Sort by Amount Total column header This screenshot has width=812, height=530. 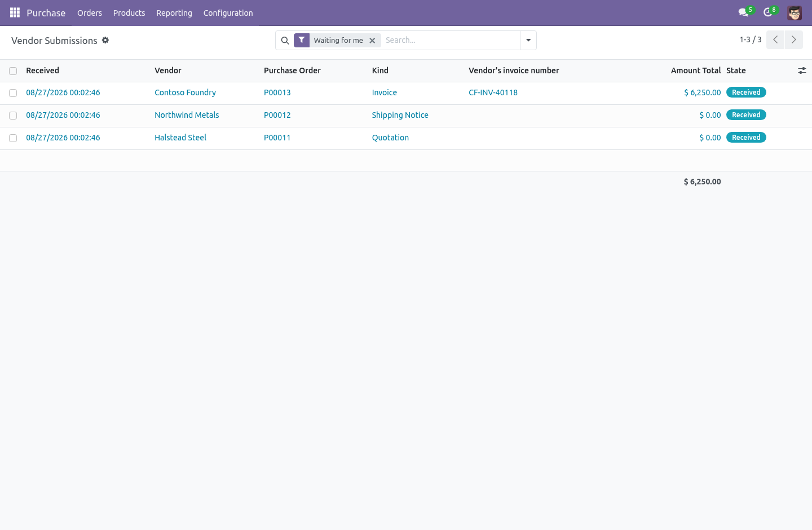[696, 70]
